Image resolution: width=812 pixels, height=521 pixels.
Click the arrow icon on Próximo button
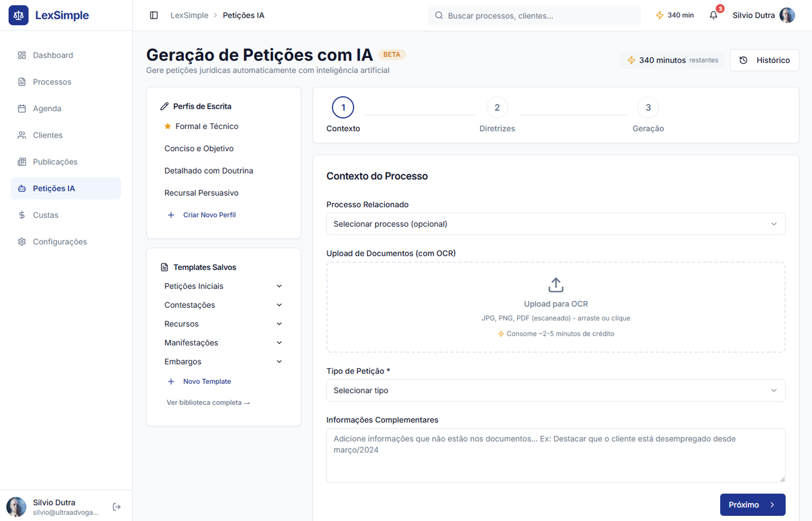click(772, 505)
